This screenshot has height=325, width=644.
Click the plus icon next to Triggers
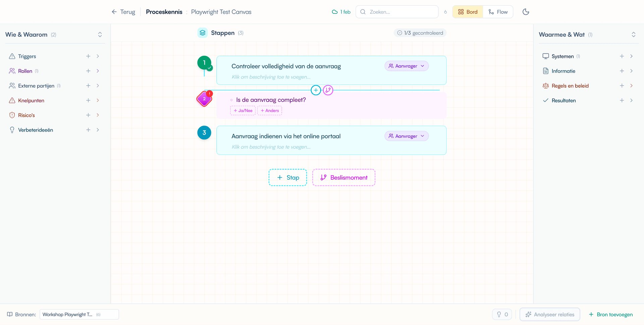tap(88, 56)
